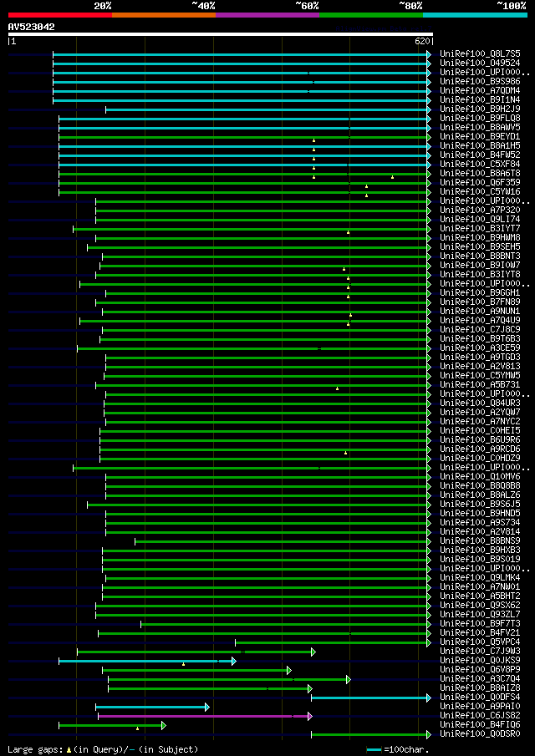
Task: Click the cyan =100char. scale bar icon
Action: 374,749
